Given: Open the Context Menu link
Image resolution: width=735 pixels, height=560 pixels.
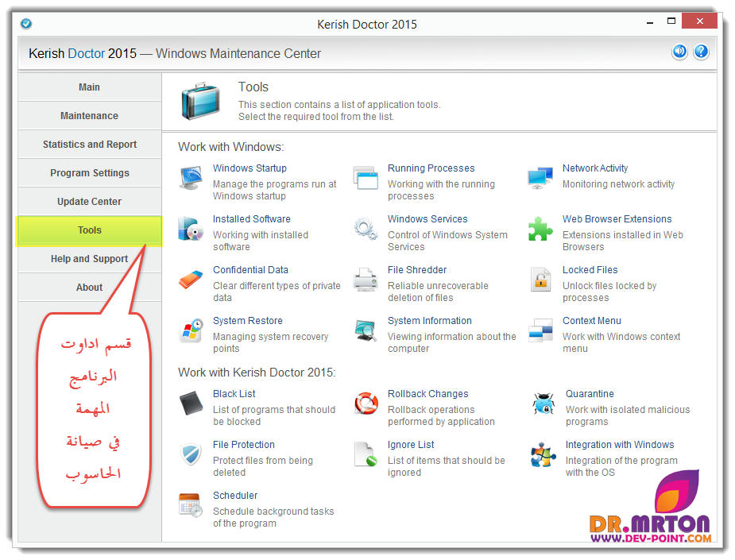Looking at the screenshot, I should 591,321.
